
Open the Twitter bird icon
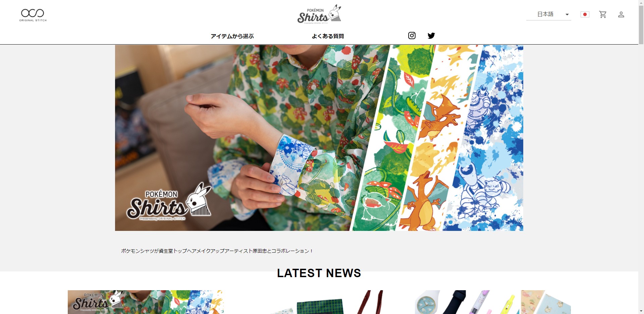[431, 36]
